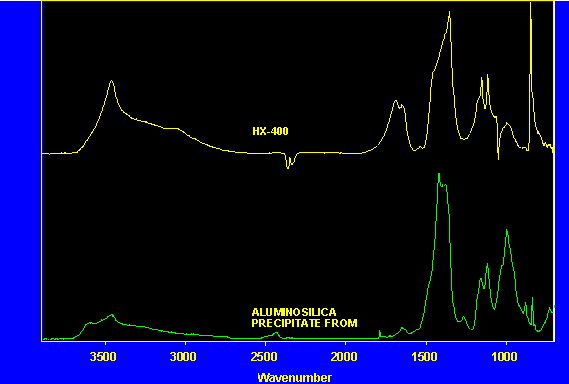Click the PRECIPITATE FROM label text
Viewport: 569px width, 384px height.
click(x=304, y=323)
